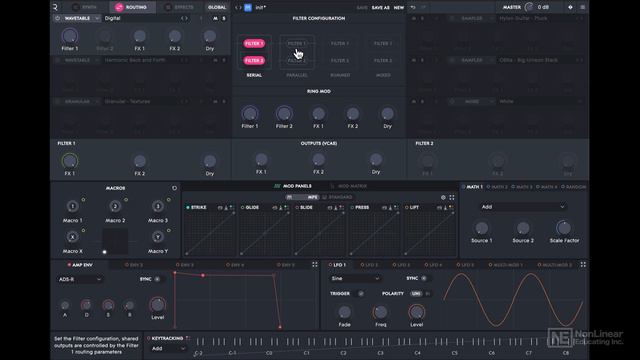
Task: Set LFO polarity to UNI
Action: [416, 293]
